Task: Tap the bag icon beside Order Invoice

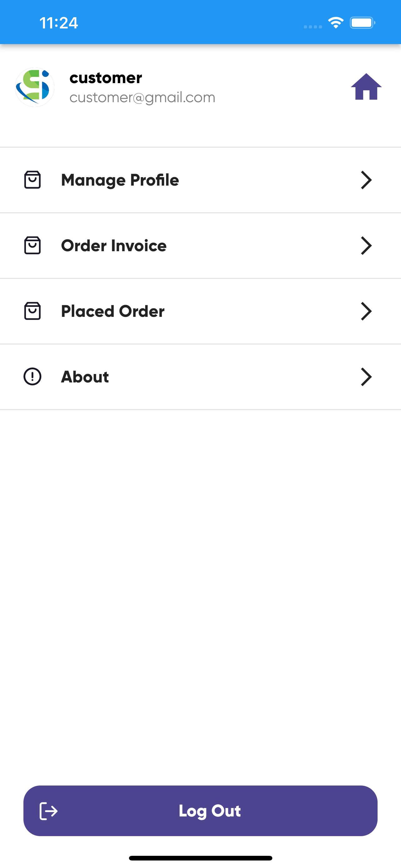Action: [32, 245]
